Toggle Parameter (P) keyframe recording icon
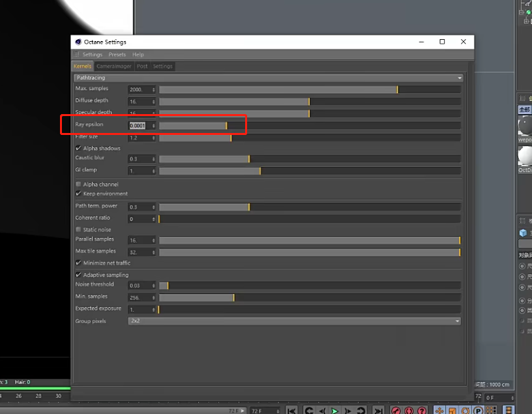Viewport: 532px width, 414px height. (x=478, y=411)
